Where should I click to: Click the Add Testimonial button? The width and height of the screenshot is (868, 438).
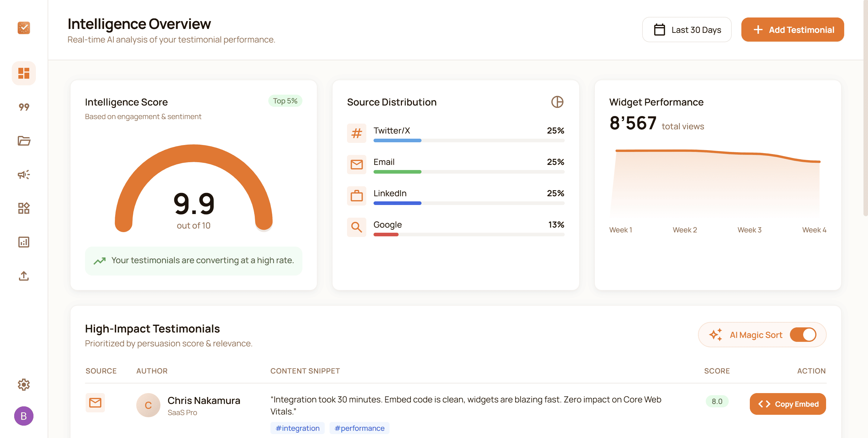tap(792, 30)
